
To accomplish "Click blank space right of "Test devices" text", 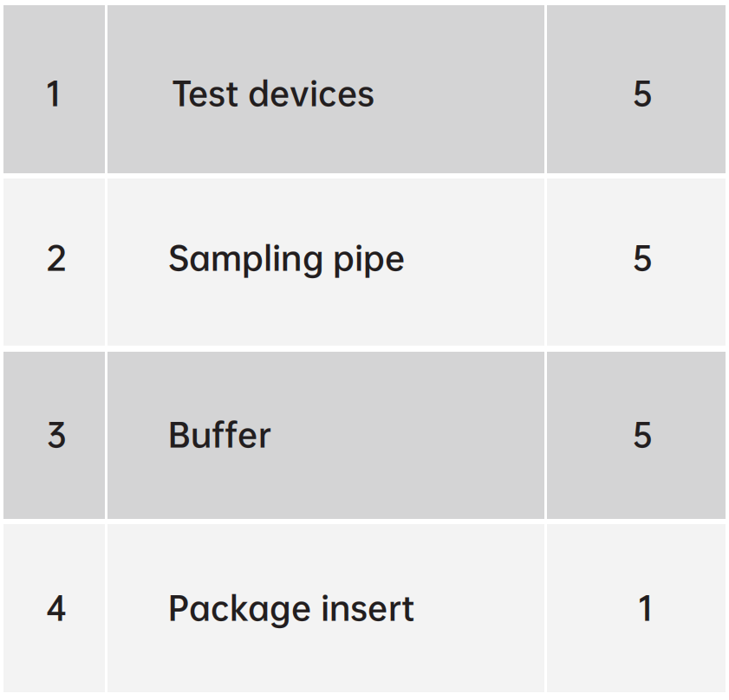I will (459, 94).
